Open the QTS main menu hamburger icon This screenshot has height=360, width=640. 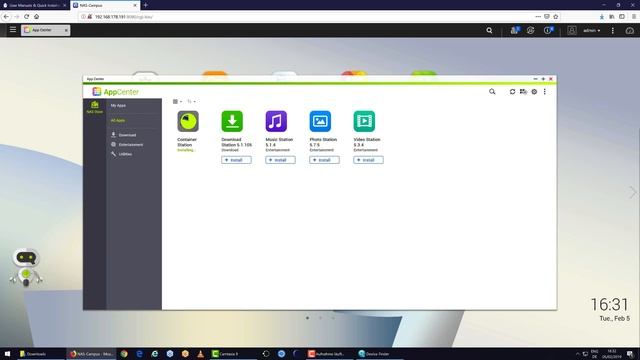[13, 30]
